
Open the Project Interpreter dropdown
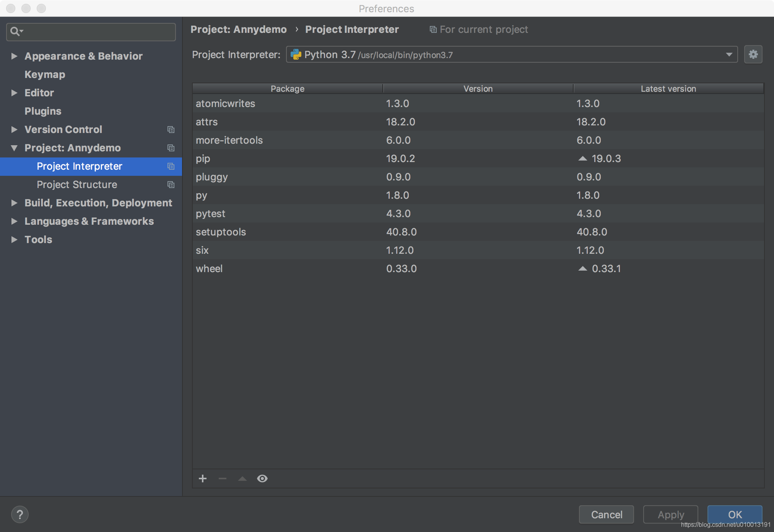coord(729,55)
